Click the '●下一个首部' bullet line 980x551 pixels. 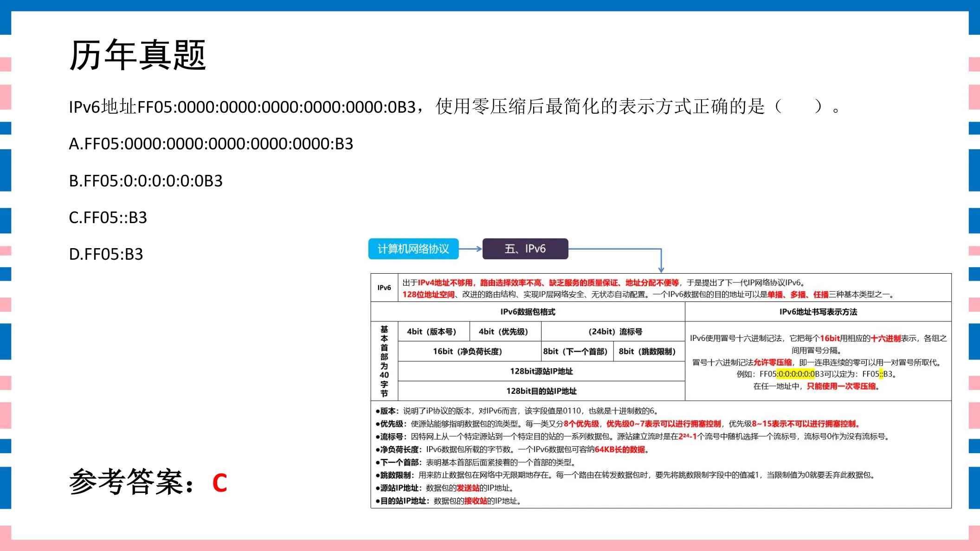click(476, 462)
